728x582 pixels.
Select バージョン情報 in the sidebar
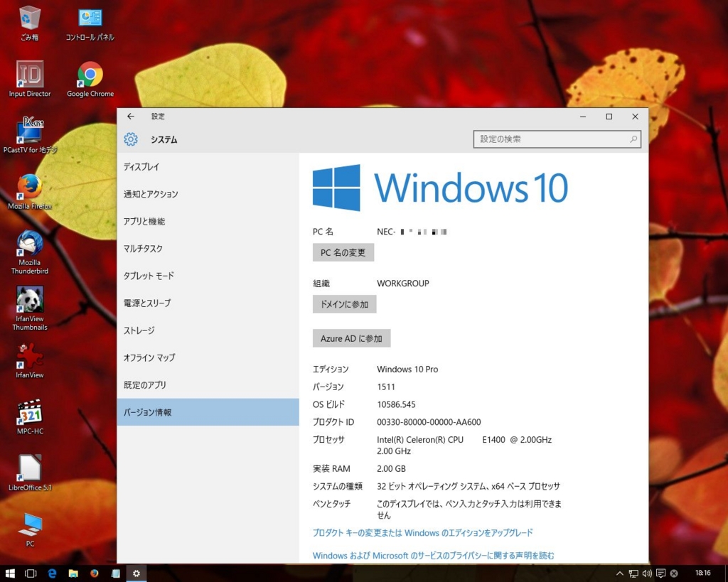(208, 412)
